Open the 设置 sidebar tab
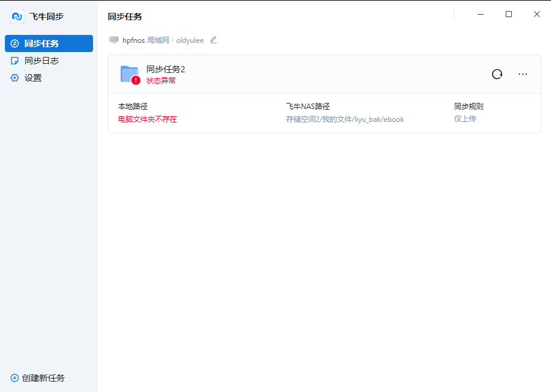551x392 pixels. [49, 78]
